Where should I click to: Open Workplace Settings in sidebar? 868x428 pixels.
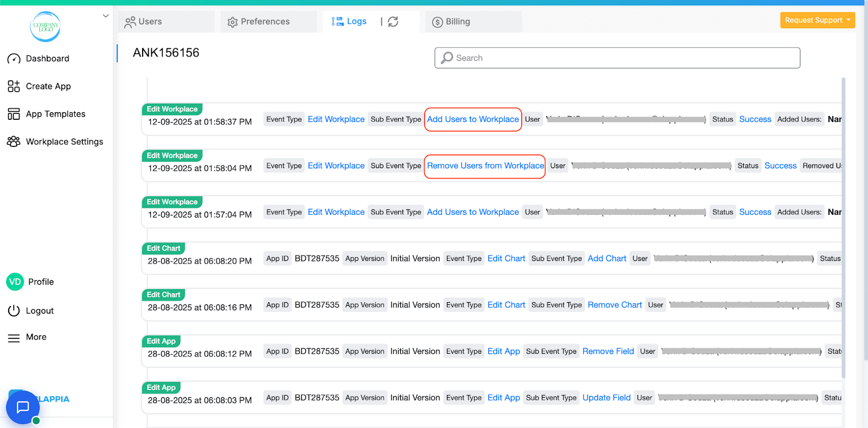[x=65, y=142]
